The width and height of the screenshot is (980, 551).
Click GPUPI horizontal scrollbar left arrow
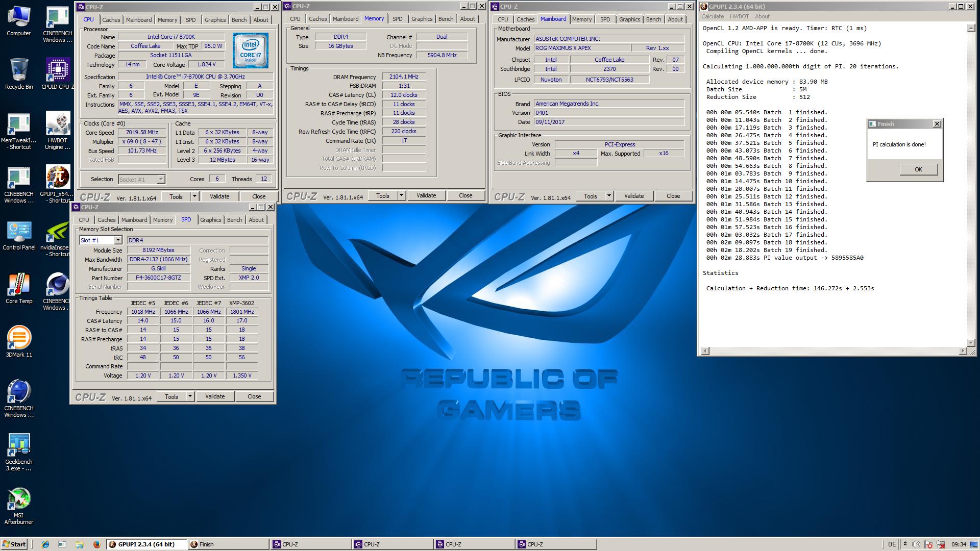coord(705,350)
